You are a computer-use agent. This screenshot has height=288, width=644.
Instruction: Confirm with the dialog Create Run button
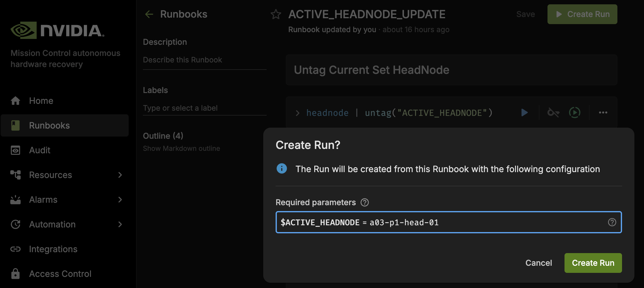[x=593, y=263]
